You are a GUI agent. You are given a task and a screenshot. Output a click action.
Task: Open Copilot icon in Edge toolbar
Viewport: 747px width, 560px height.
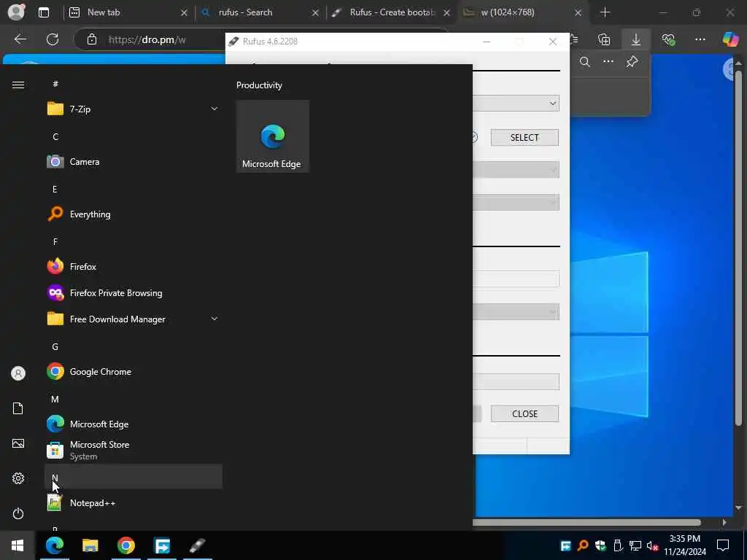(x=730, y=39)
